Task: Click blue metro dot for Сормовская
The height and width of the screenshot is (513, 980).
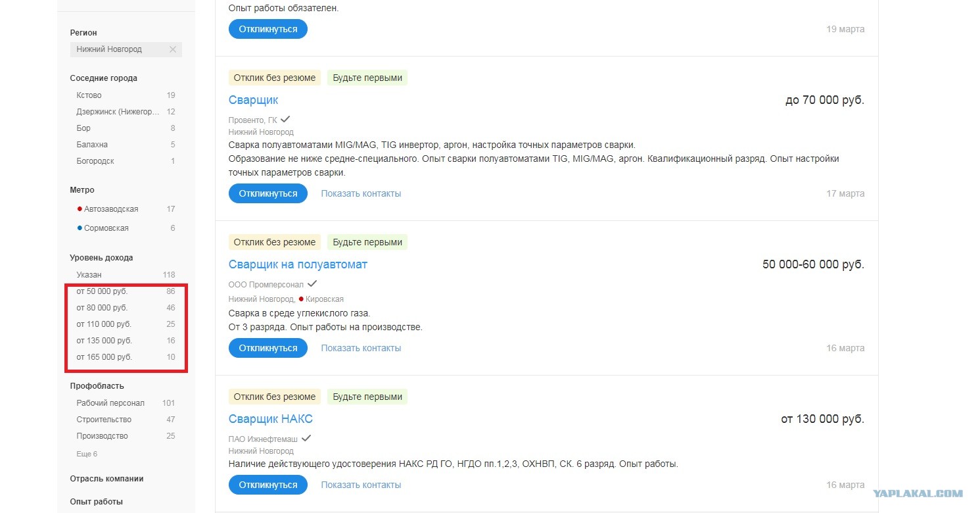Action: [x=80, y=228]
